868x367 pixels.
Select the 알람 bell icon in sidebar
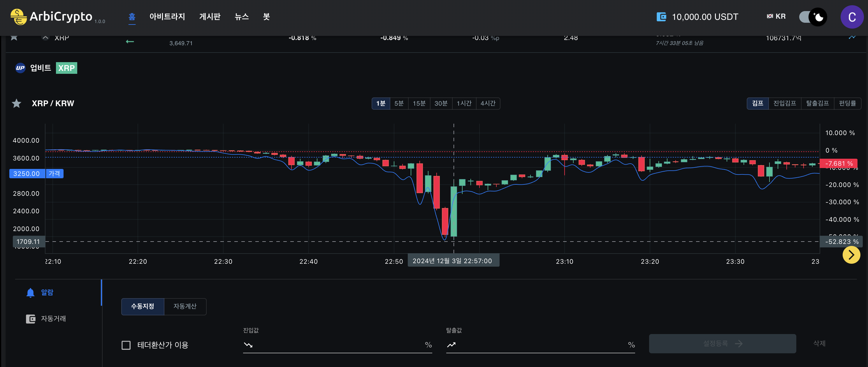point(30,292)
